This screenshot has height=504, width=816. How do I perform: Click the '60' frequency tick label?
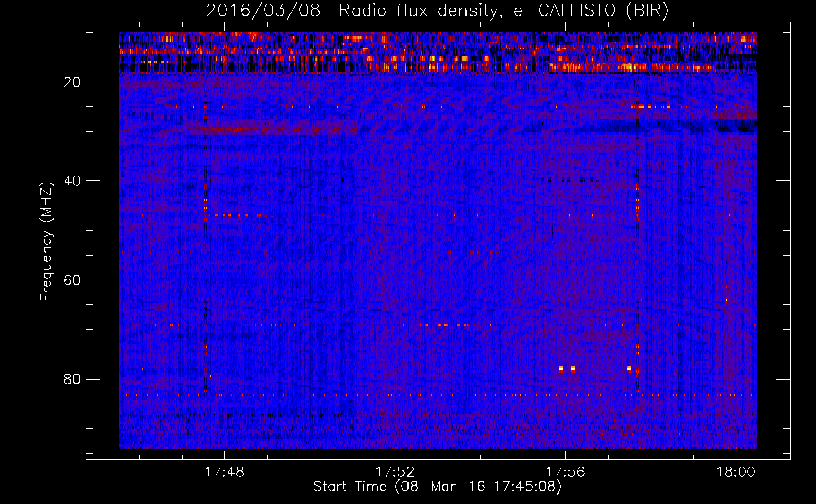coord(73,280)
